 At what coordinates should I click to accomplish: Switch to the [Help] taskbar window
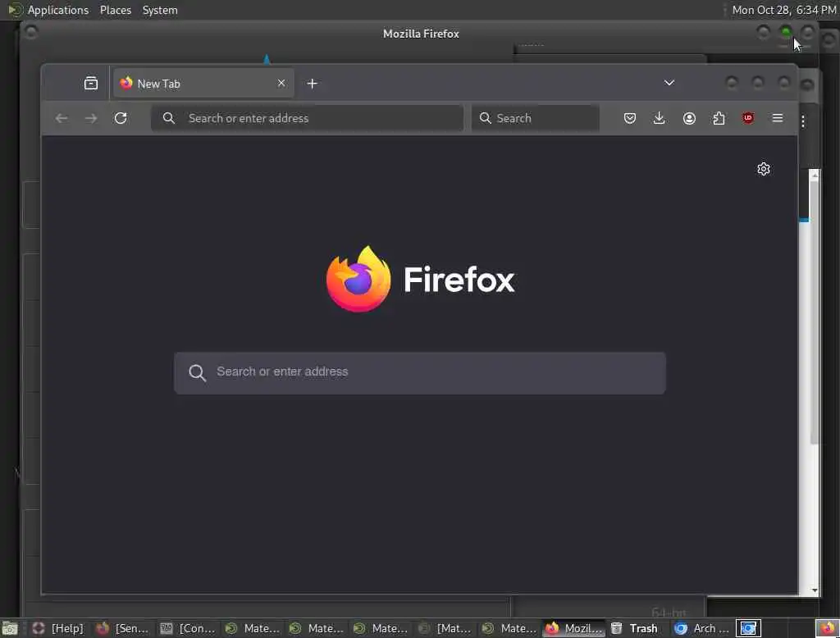coord(58,628)
